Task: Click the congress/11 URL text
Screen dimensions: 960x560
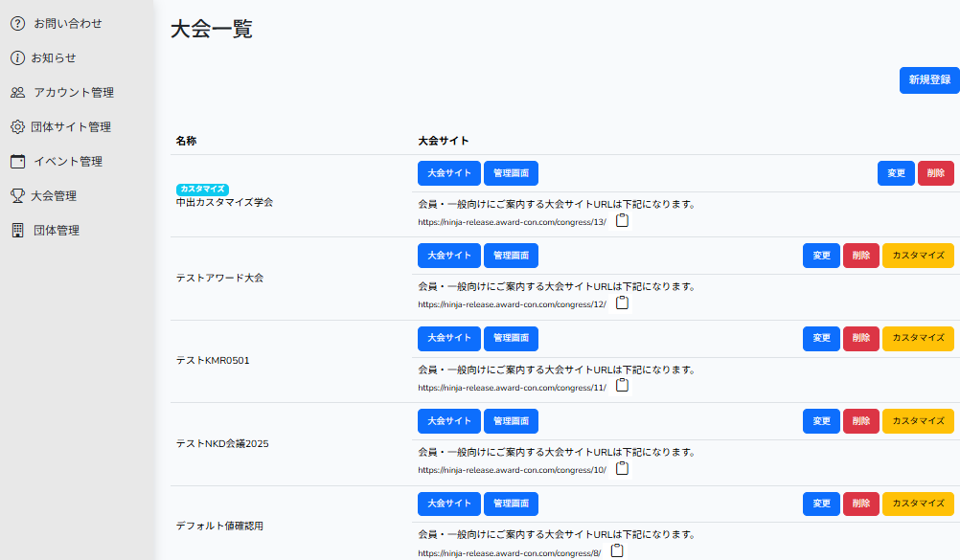Action: click(512, 387)
